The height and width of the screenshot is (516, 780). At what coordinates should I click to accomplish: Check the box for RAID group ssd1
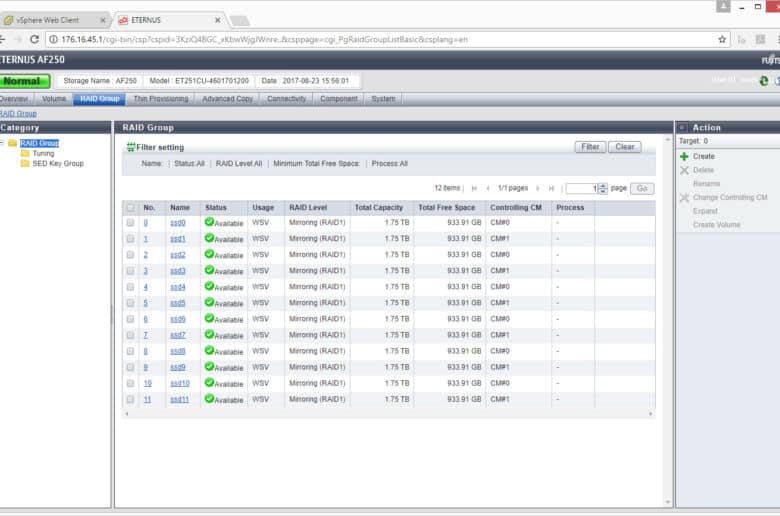pyautogui.click(x=130, y=239)
